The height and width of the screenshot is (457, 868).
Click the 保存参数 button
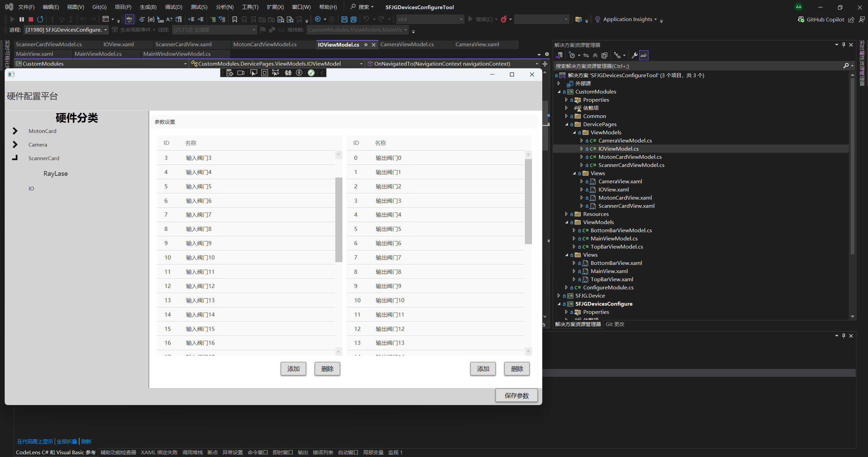(x=516, y=395)
